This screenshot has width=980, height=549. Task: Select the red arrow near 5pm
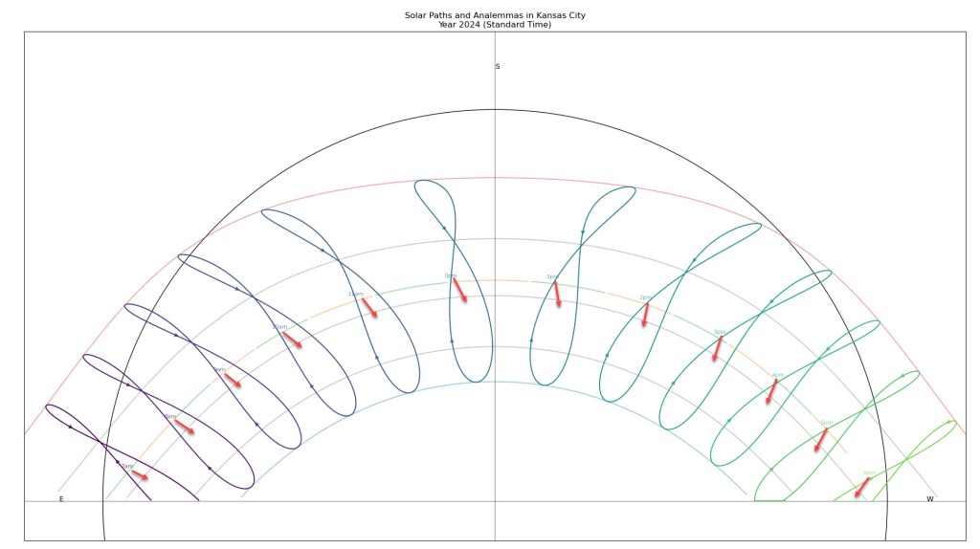820,440
